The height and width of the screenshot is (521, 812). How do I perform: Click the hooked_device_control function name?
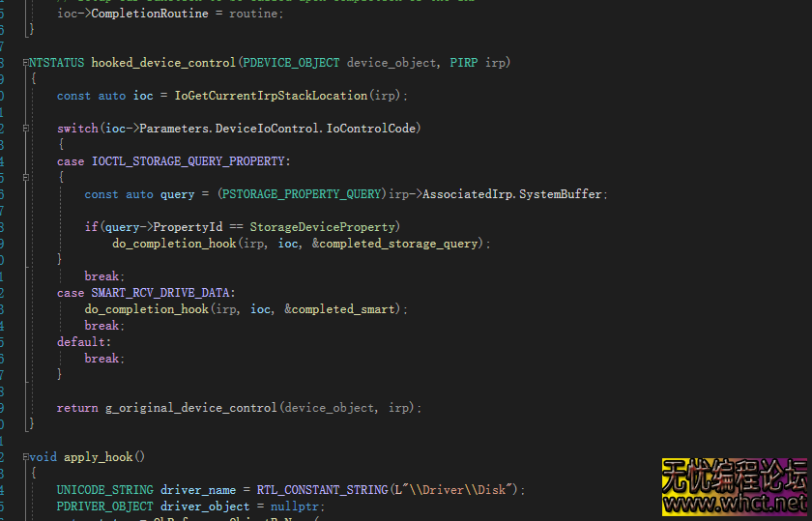pyautogui.click(x=163, y=63)
